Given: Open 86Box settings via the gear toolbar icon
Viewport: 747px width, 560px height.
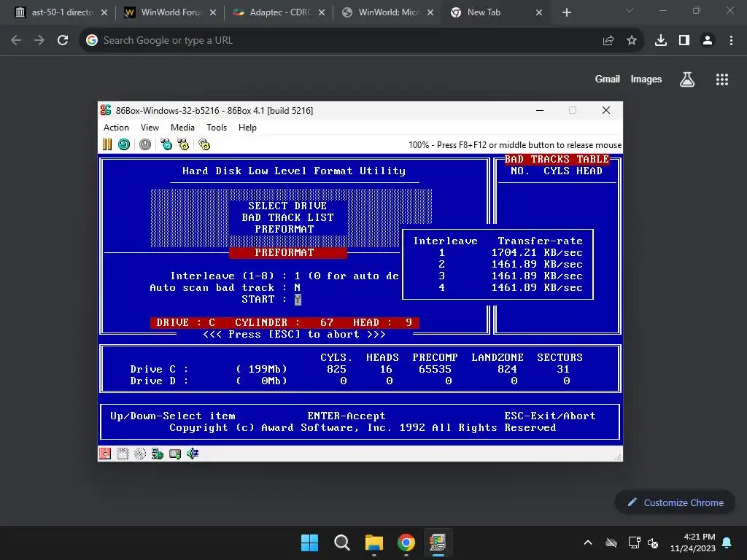Looking at the screenshot, I should [204, 144].
